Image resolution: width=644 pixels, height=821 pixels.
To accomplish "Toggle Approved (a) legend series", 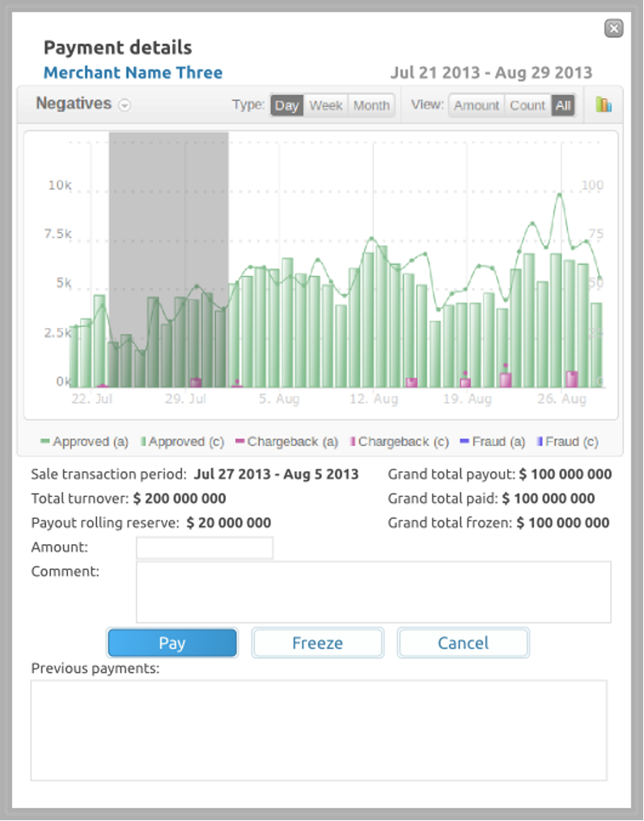I will [x=85, y=442].
